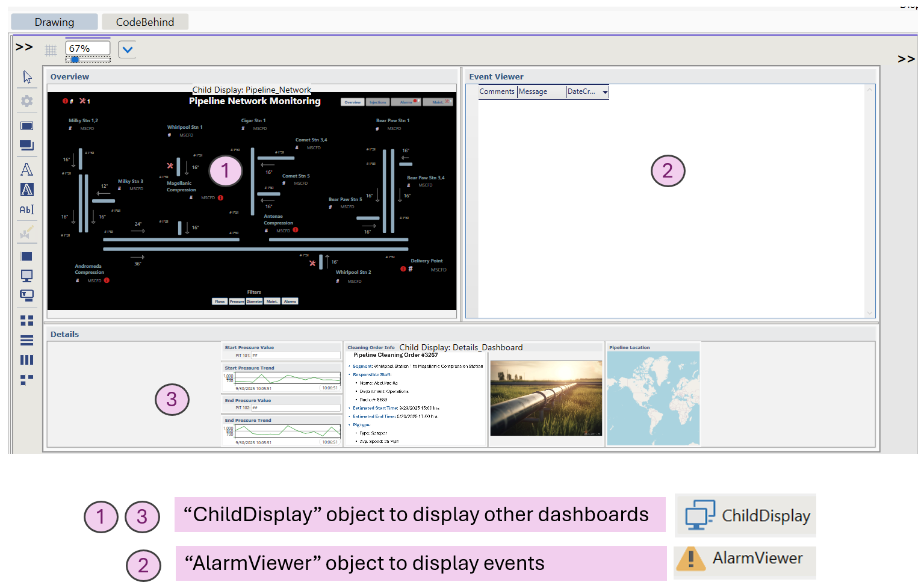
Task: Open the DateCr column dropdown in Event Viewer
Action: [x=605, y=91]
